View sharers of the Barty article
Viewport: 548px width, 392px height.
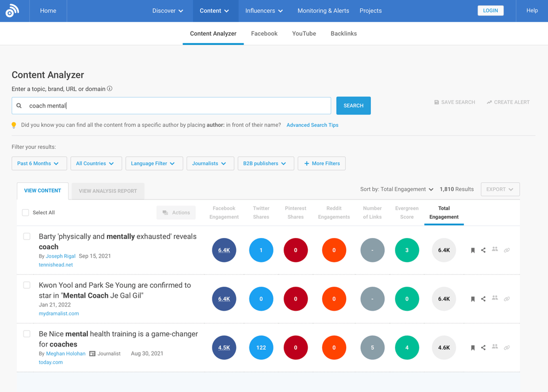[x=495, y=249]
